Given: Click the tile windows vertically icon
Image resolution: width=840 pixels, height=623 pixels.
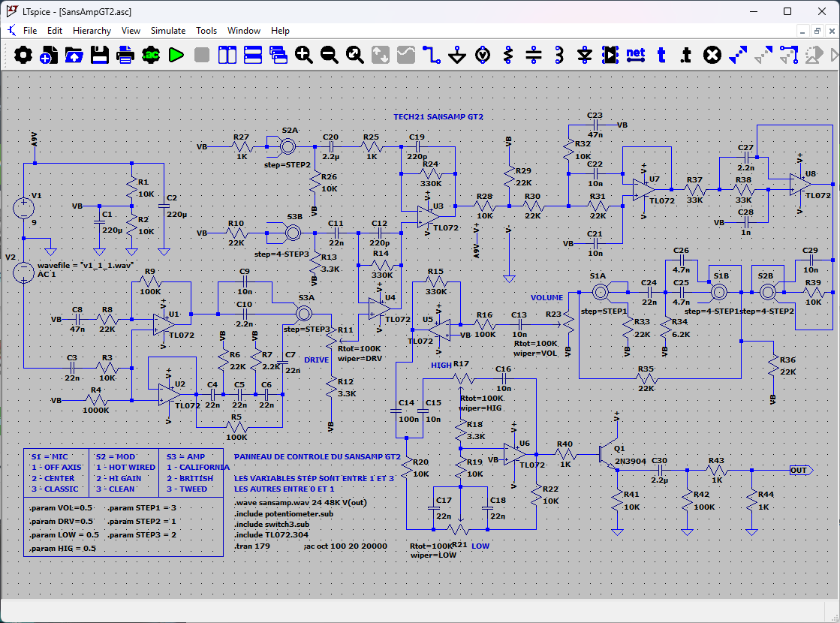Looking at the screenshot, I should [x=227, y=55].
